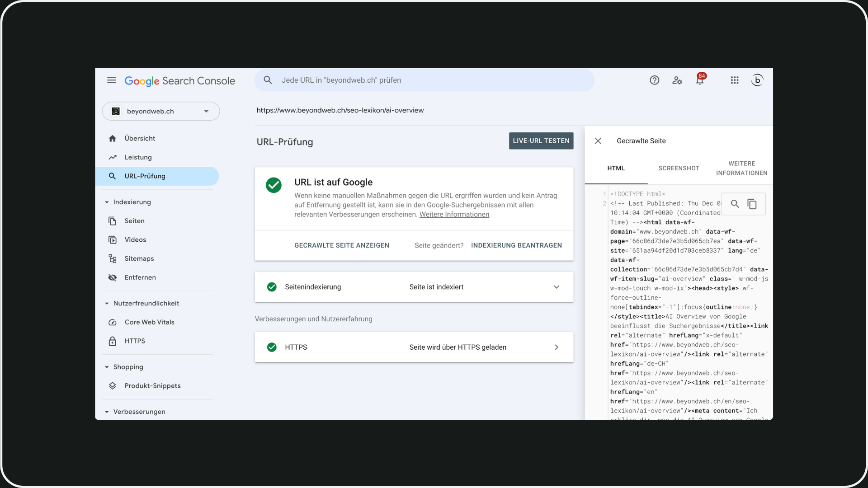Open the hamburger main menu

click(x=111, y=80)
